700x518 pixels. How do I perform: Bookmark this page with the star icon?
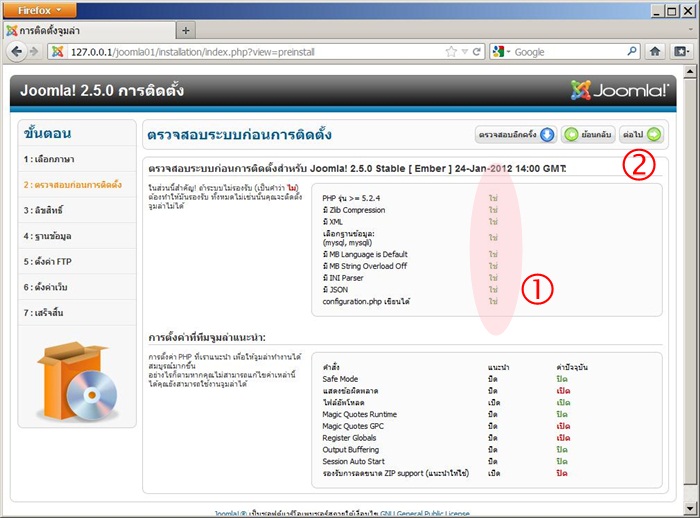(x=451, y=52)
